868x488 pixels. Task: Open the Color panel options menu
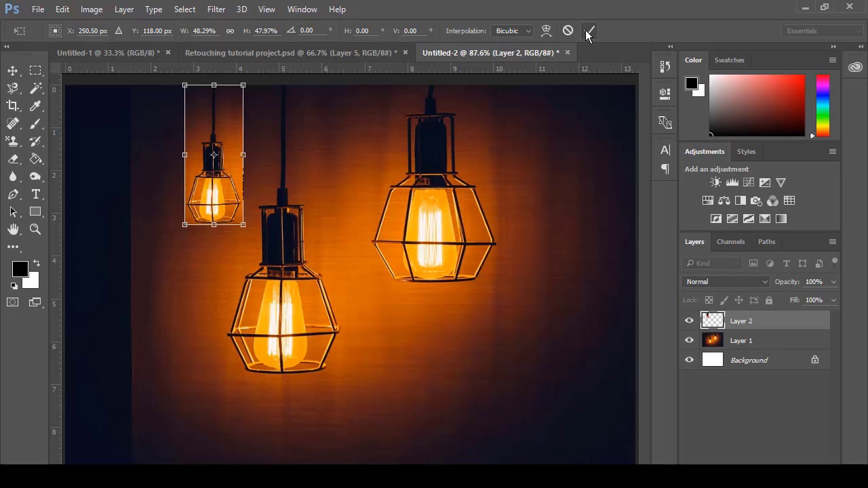(x=832, y=60)
